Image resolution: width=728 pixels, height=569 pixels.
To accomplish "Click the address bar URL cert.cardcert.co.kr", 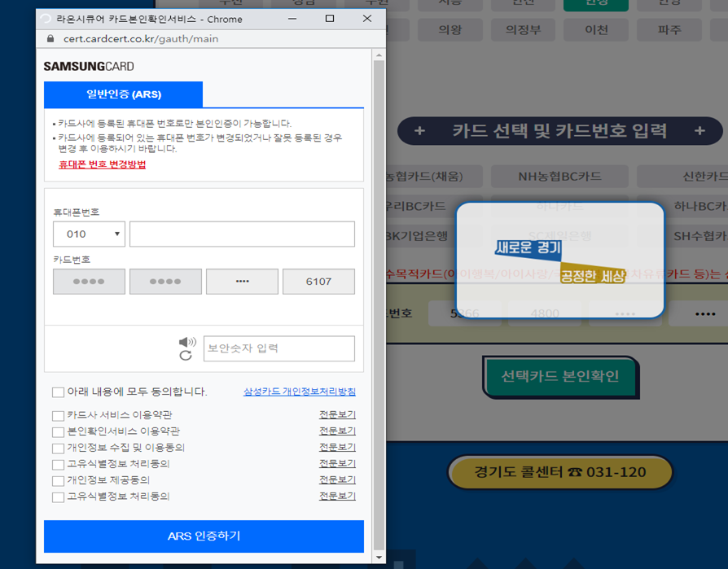I will point(141,38).
